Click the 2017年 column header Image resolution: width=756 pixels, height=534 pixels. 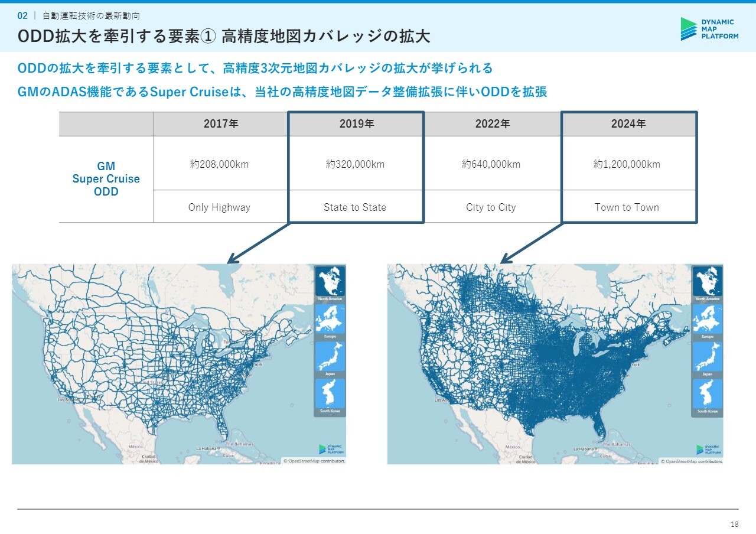pyautogui.click(x=220, y=124)
